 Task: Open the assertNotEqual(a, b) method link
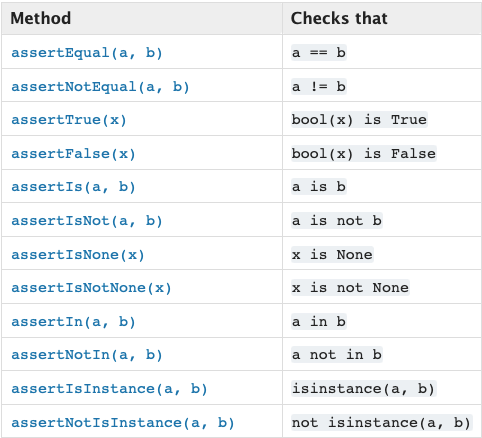[x=100, y=87]
